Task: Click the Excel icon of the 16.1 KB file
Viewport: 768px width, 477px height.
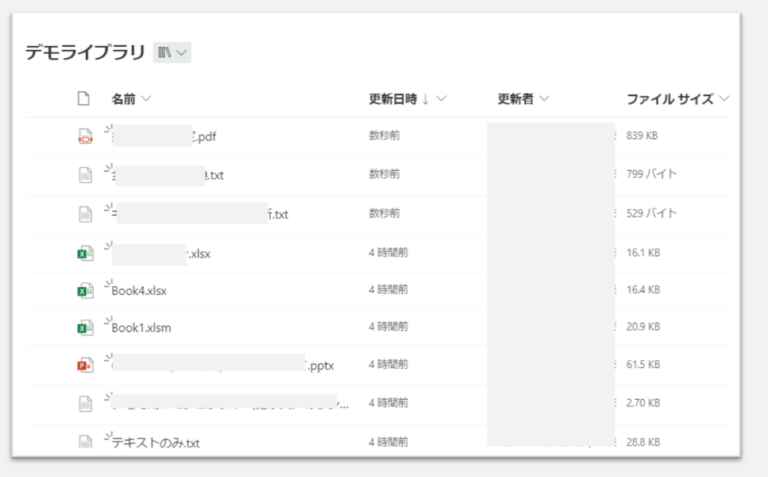Action: [85, 252]
